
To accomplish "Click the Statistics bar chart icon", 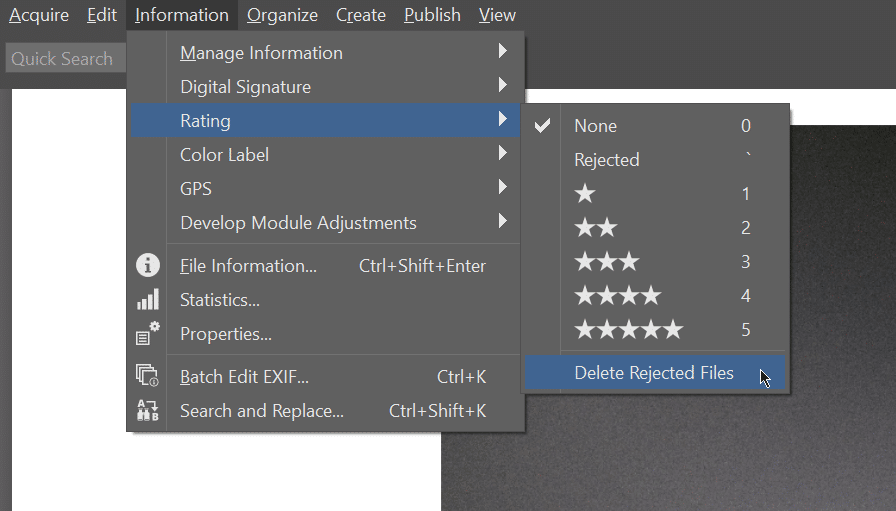I will [x=147, y=300].
